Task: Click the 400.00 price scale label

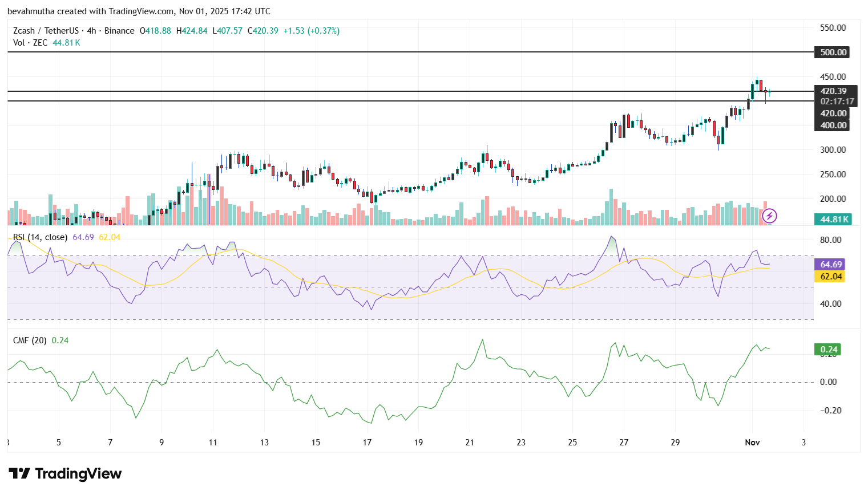Action: coord(832,124)
